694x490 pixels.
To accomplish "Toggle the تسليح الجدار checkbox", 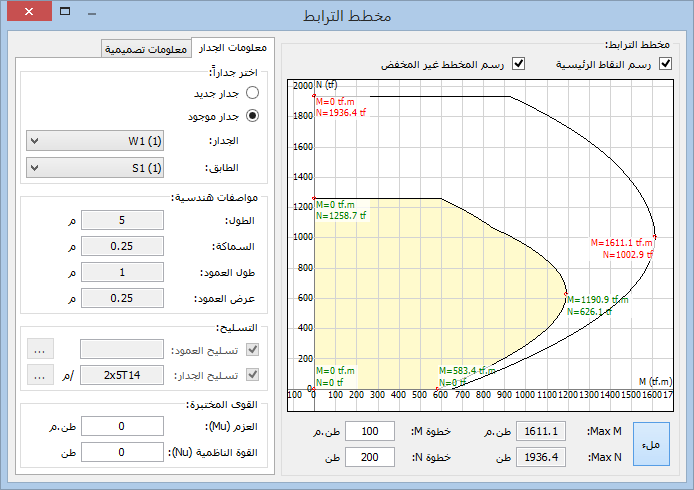I will point(252,375).
